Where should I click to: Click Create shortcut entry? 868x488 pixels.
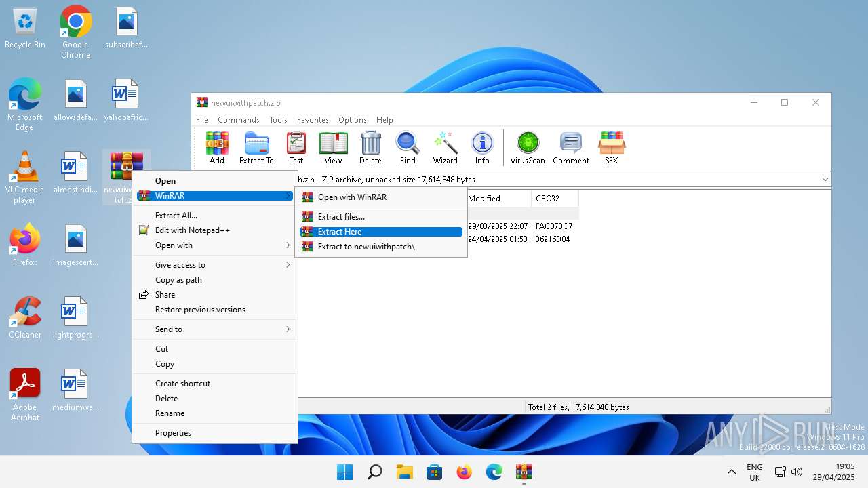point(215,384)
